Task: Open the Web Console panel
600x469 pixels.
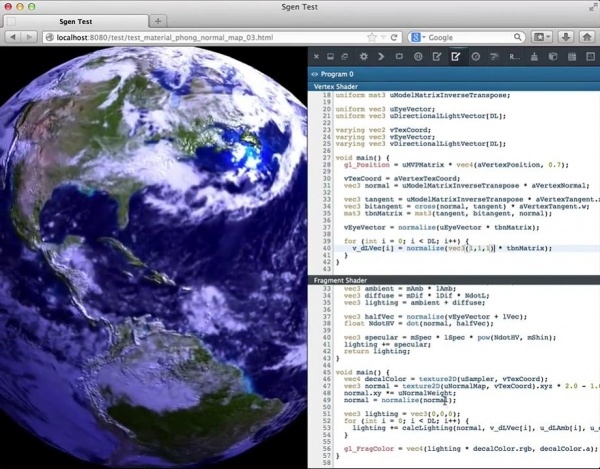Action: tap(382, 57)
